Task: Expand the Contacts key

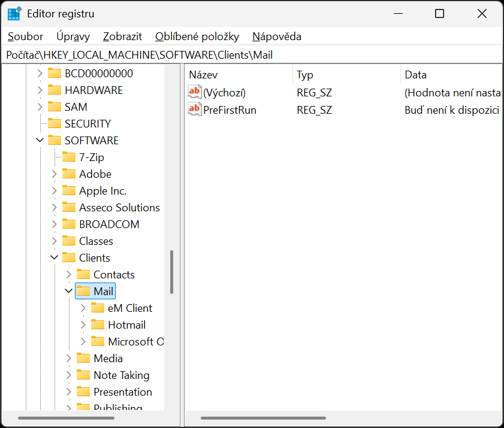Action: 69,275
